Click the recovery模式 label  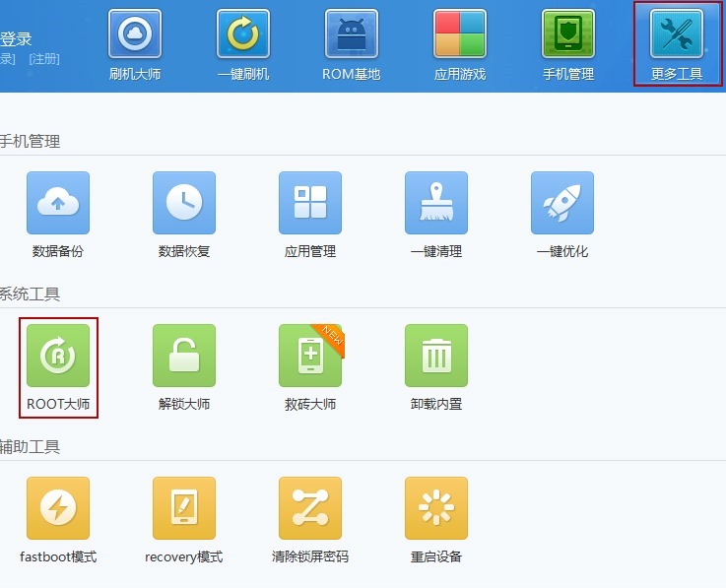184,556
